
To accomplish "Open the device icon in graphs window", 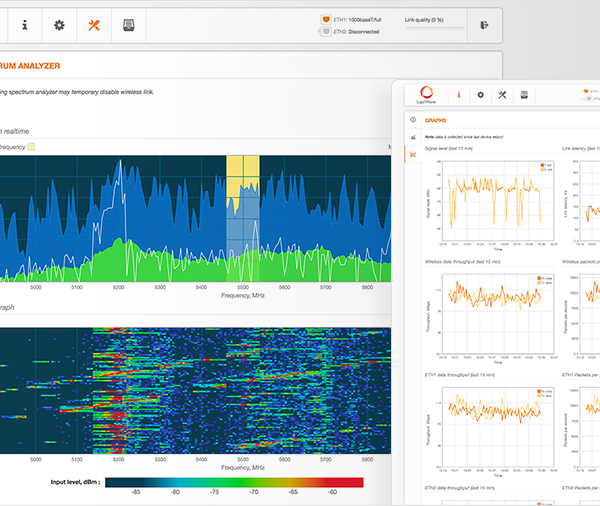I will pyautogui.click(x=524, y=95).
